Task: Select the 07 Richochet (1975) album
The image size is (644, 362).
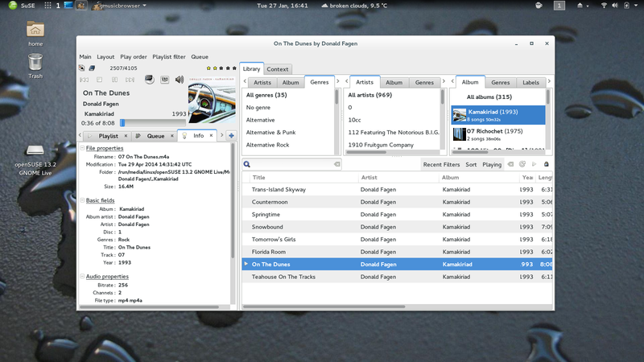Action: (x=498, y=134)
